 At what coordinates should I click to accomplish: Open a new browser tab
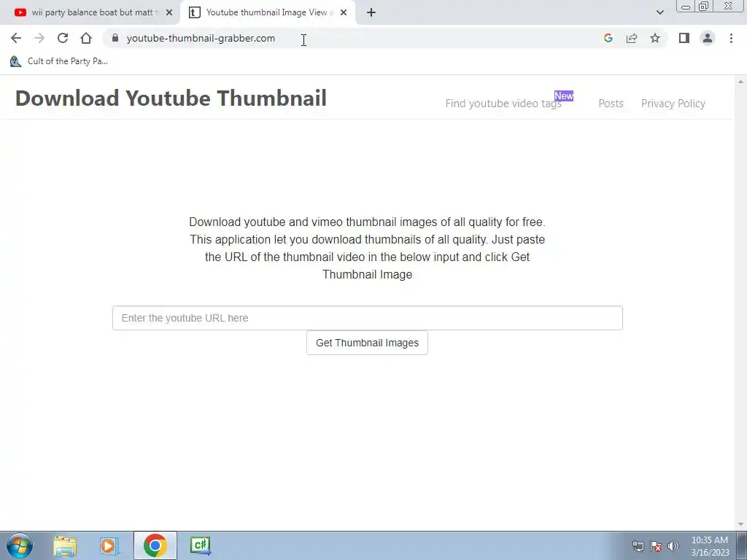coord(371,12)
